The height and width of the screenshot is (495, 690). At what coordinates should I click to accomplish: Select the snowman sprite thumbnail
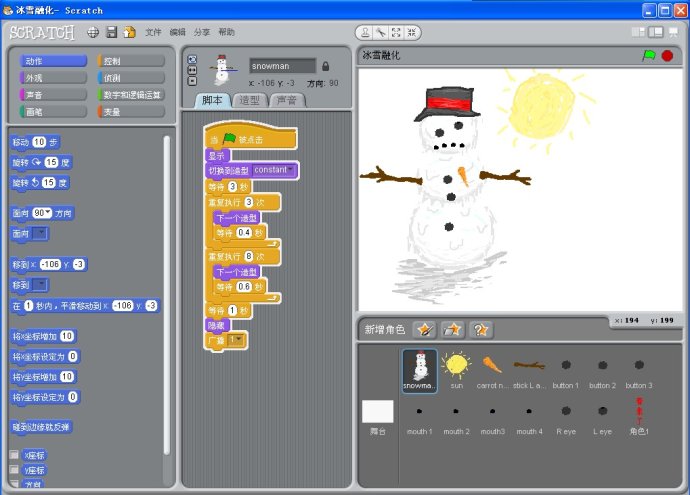tap(420, 370)
